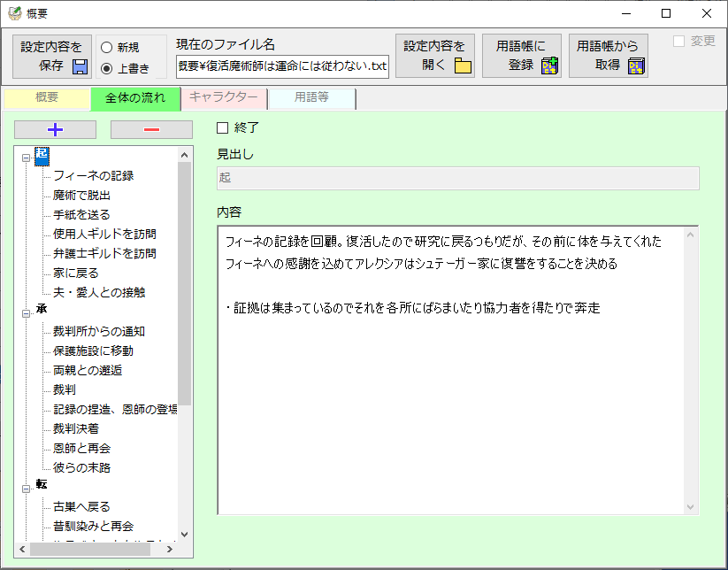The width and height of the screenshot is (728, 570).
Task: Toggle the 変更 checkbox
Action: point(678,42)
